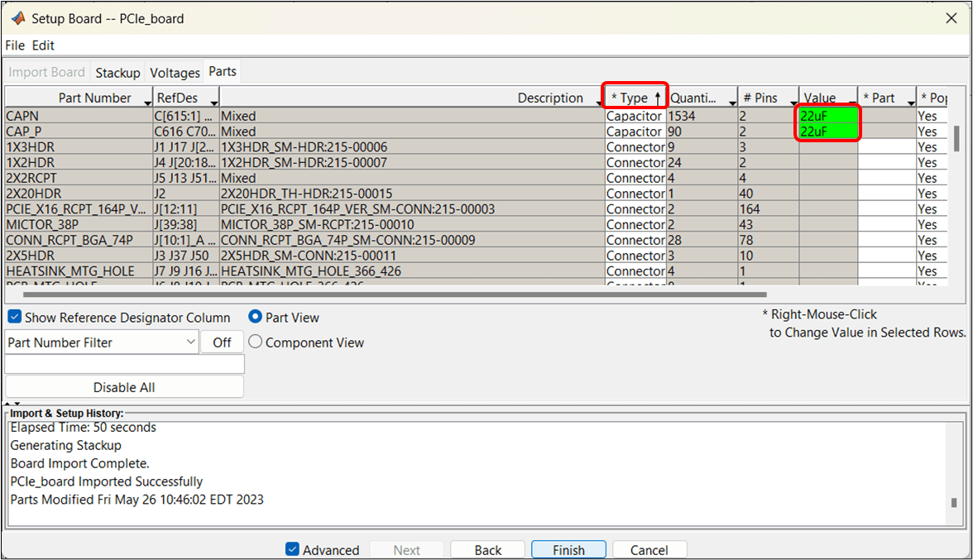Screen dimensions: 973x560
Task: Click the Import Board tab
Action: point(46,72)
